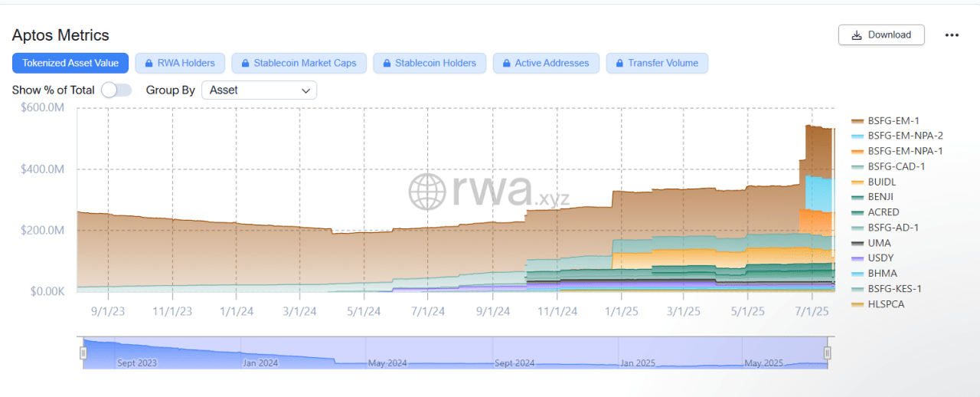Open the three-dot more options menu
The height and width of the screenshot is (397, 980).
(952, 35)
